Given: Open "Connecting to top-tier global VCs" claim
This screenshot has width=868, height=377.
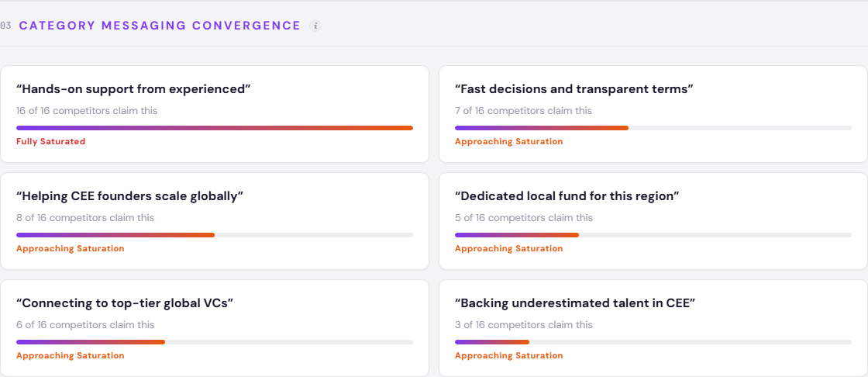Looking at the screenshot, I should coord(125,303).
